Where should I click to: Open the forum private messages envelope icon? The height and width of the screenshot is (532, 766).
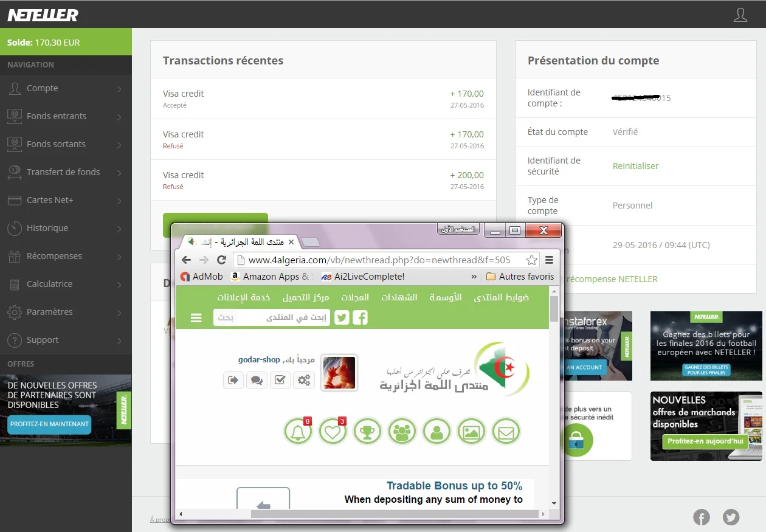(x=506, y=432)
